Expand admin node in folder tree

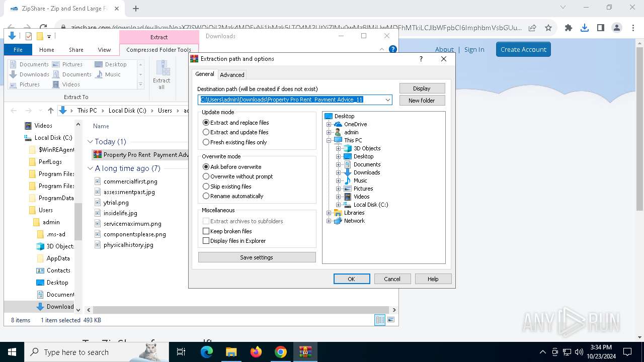pos(329,132)
